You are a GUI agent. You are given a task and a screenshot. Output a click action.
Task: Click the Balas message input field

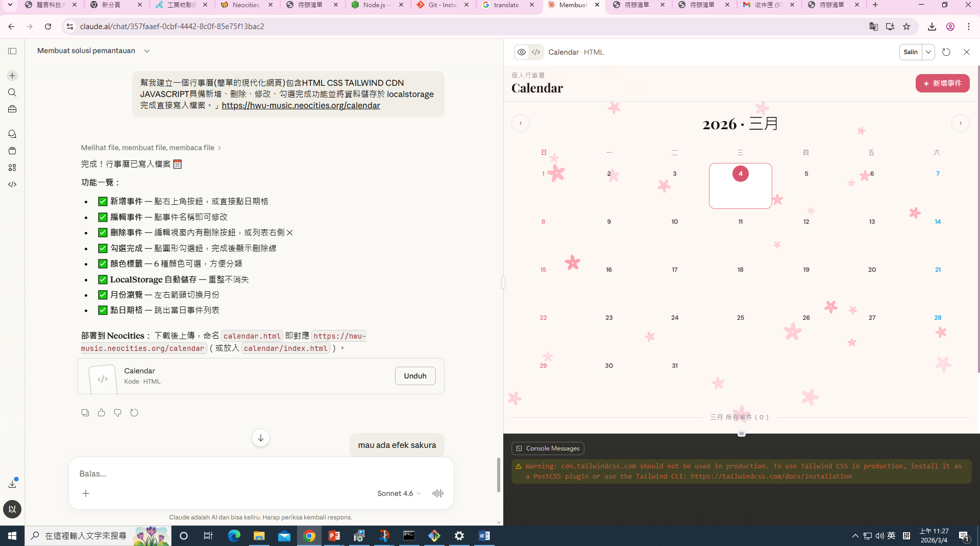pyautogui.click(x=260, y=473)
